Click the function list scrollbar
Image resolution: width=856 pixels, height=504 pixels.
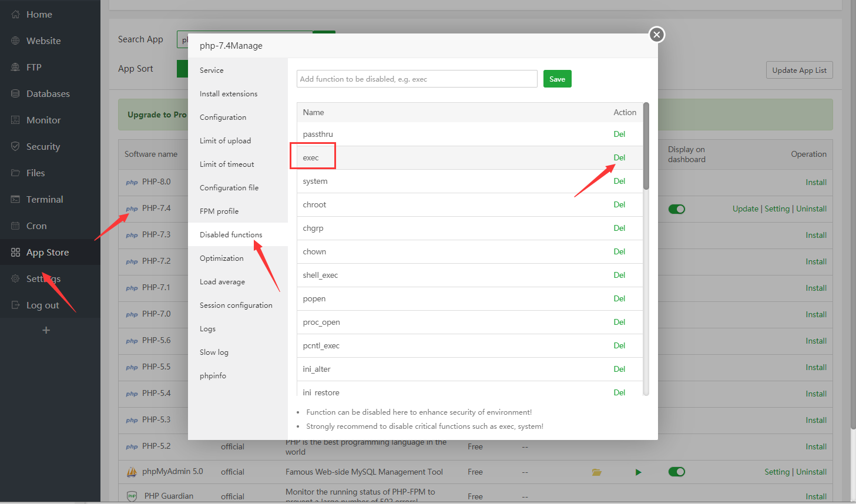(646, 147)
